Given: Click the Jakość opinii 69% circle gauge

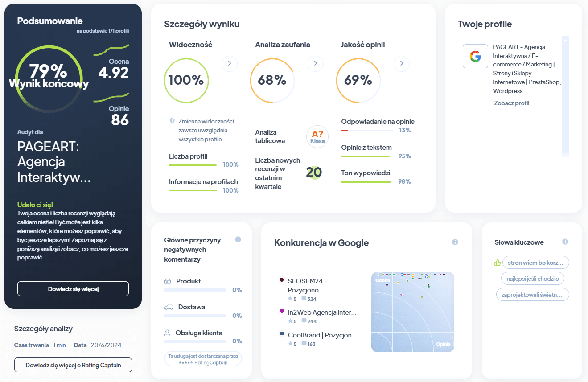Looking at the screenshot, I should [x=358, y=80].
